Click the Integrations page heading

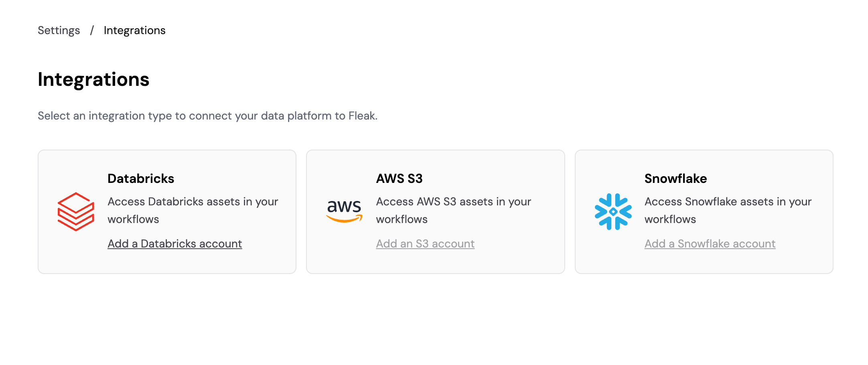[94, 79]
